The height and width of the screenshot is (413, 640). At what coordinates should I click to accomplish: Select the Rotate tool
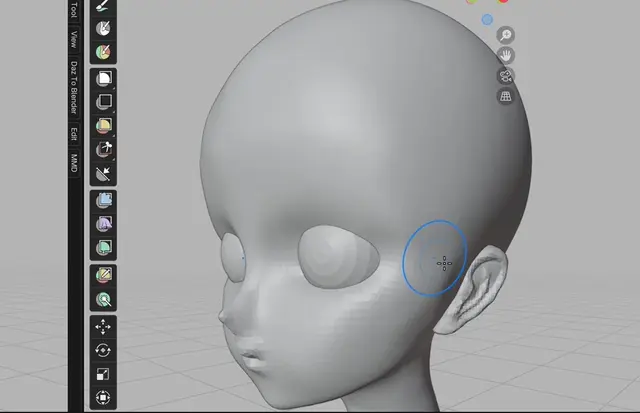click(x=103, y=350)
